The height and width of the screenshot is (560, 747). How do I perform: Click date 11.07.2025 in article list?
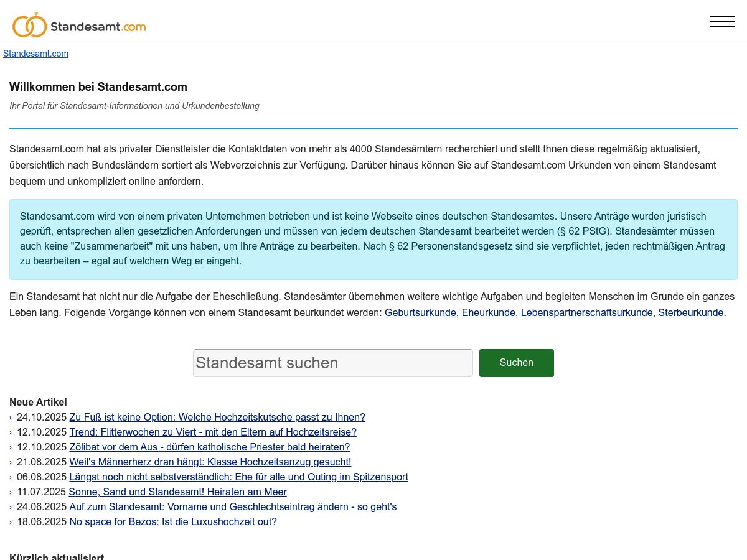click(42, 492)
